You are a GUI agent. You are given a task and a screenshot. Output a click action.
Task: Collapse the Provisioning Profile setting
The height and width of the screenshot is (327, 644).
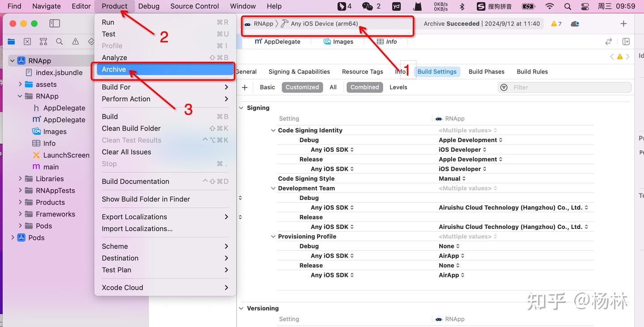pos(273,237)
